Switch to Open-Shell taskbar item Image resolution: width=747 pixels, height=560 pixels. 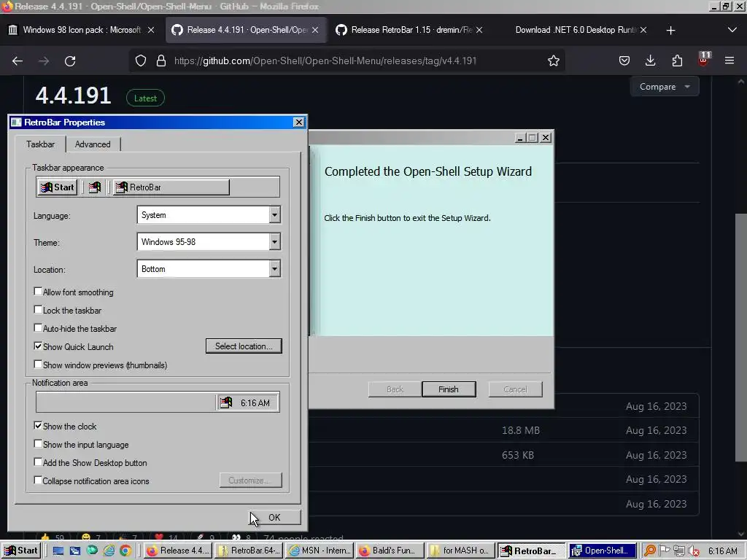[602, 551]
